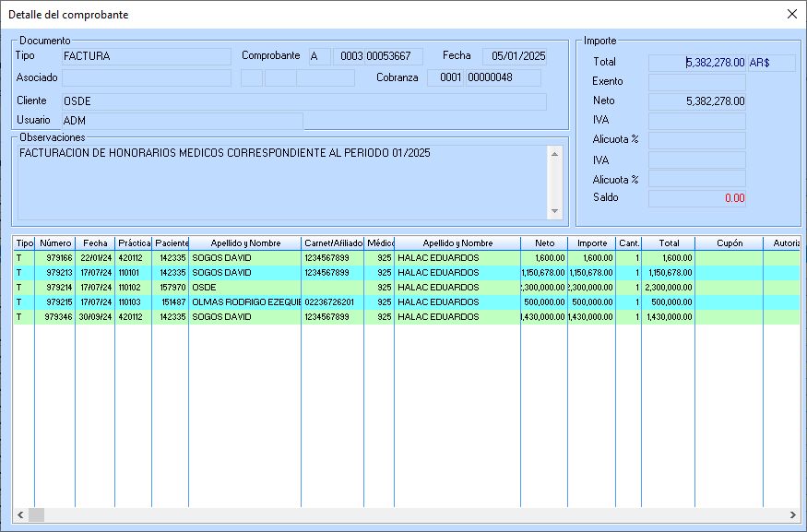Click the date cell 30/09/24
This screenshot has height=532, width=807.
tap(95, 317)
